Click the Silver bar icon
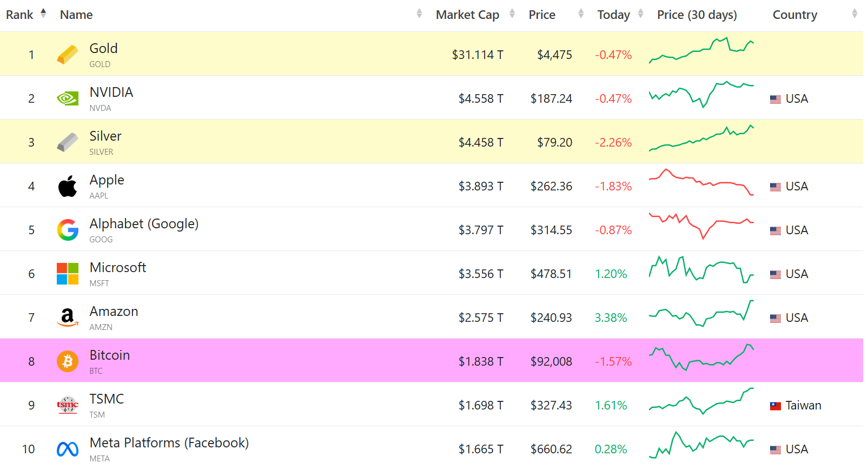 click(68, 142)
